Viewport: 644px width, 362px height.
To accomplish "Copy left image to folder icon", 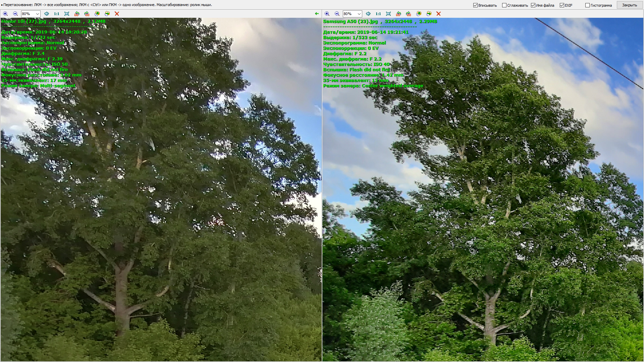I will [x=97, y=14].
